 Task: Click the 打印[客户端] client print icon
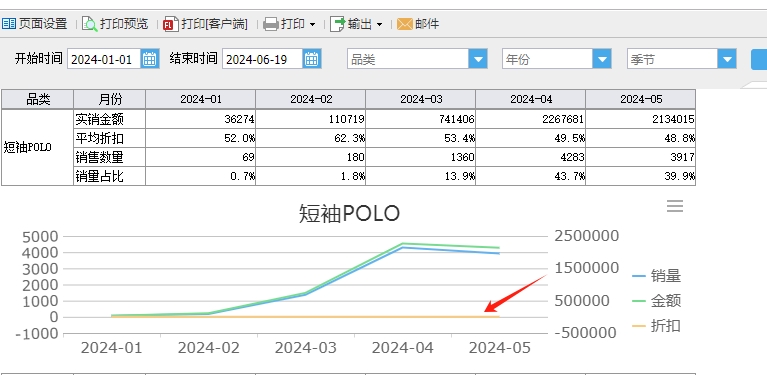coord(171,24)
